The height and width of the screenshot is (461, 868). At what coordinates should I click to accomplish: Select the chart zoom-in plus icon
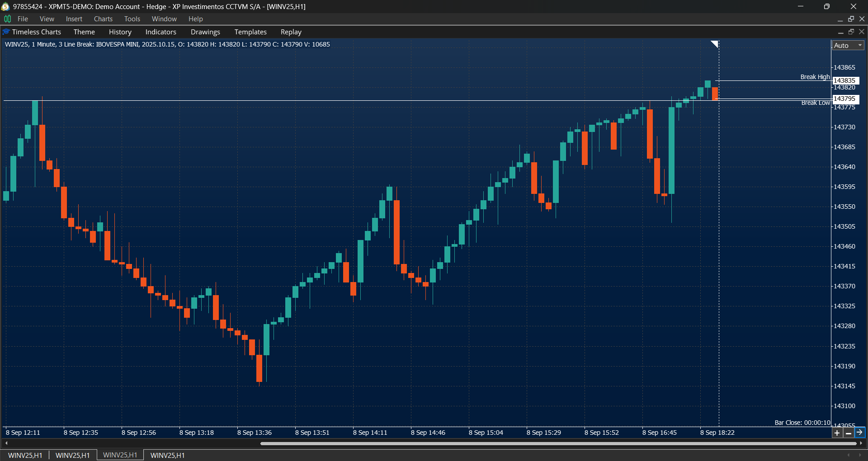point(837,433)
